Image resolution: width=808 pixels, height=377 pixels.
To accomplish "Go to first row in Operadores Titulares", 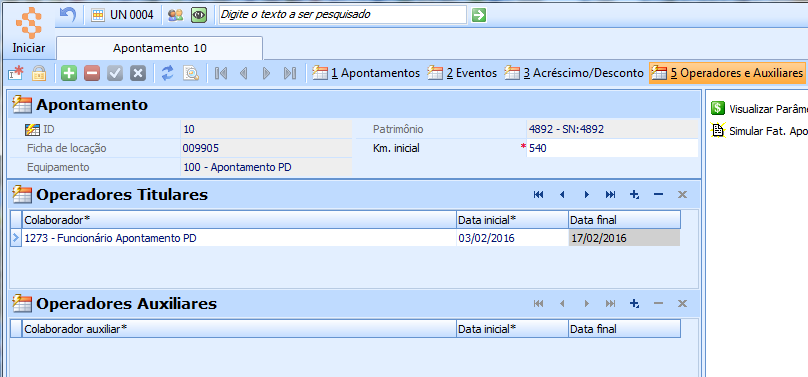I will (x=538, y=194).
